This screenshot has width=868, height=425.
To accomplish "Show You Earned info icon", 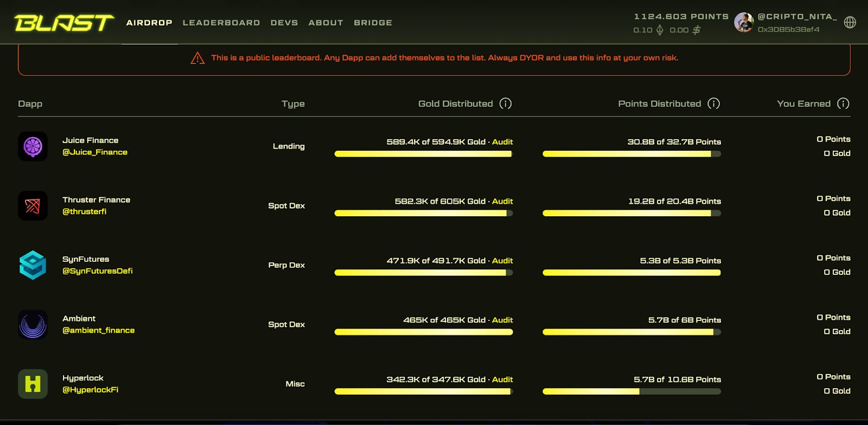I will (843, 104).
